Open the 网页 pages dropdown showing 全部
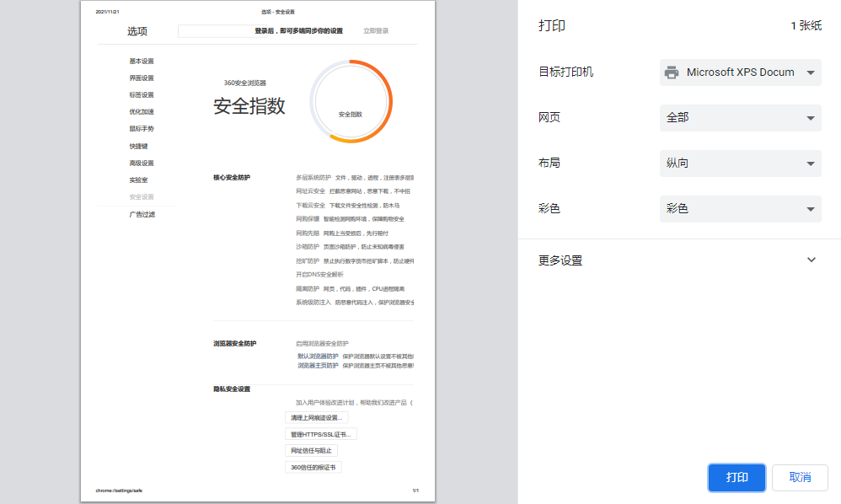The image size is (841, 504). (740, 118)
